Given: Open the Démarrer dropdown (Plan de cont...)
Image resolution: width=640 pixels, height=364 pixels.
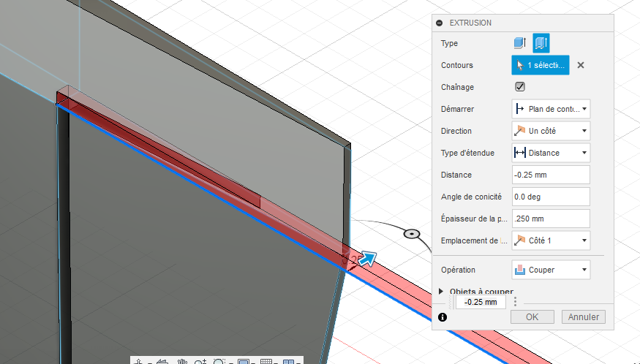Looking at the screenshot, I should pyautogui.click(x=551, y=109).
